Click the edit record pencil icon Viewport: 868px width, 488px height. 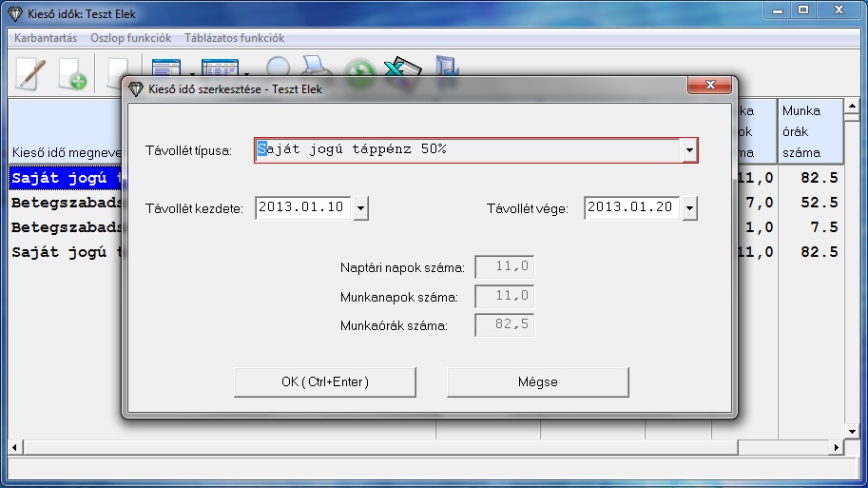30,72
